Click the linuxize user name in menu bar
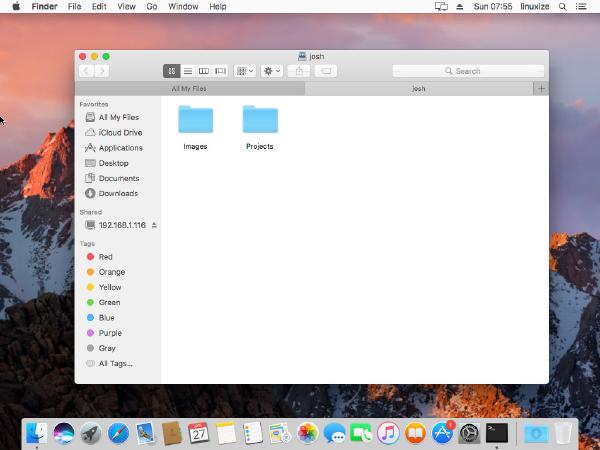This screenshot has width=600, height=450. [x=535, y=7]
